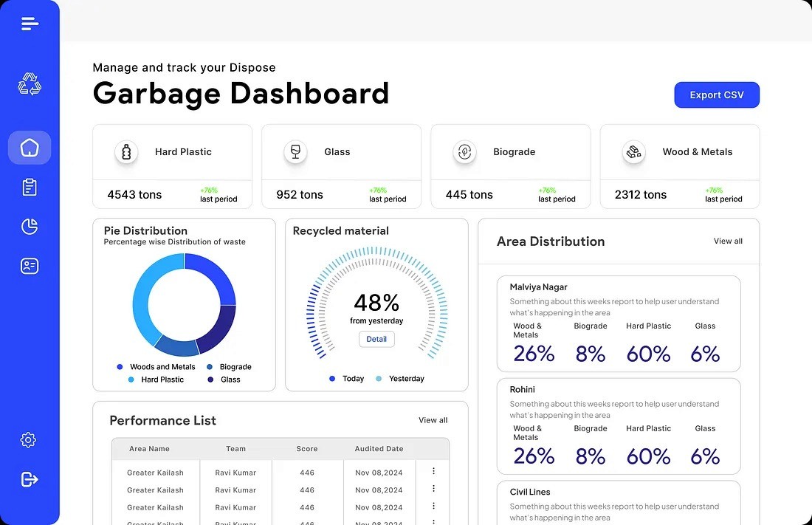Image resolution: width=812 pixels, height=525 pixels.
Task: Click +76% last period in Hard Plastic card
Action: tap(219, 195)
